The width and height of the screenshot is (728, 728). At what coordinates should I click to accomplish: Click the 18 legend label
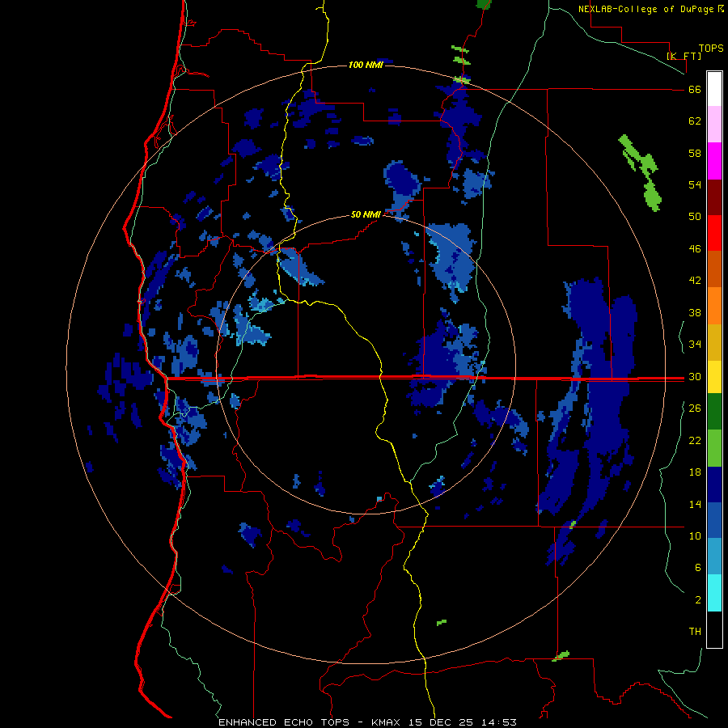(x=695, y=472)
